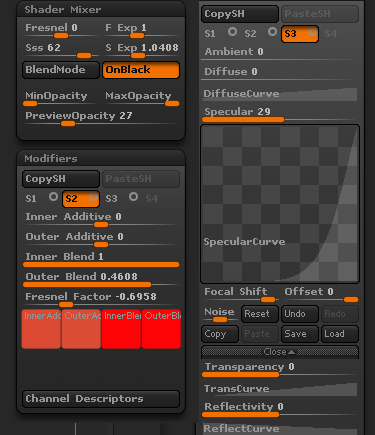Click the OuterAdd channel swatch

pyautogui.click(x=81, y=329)
